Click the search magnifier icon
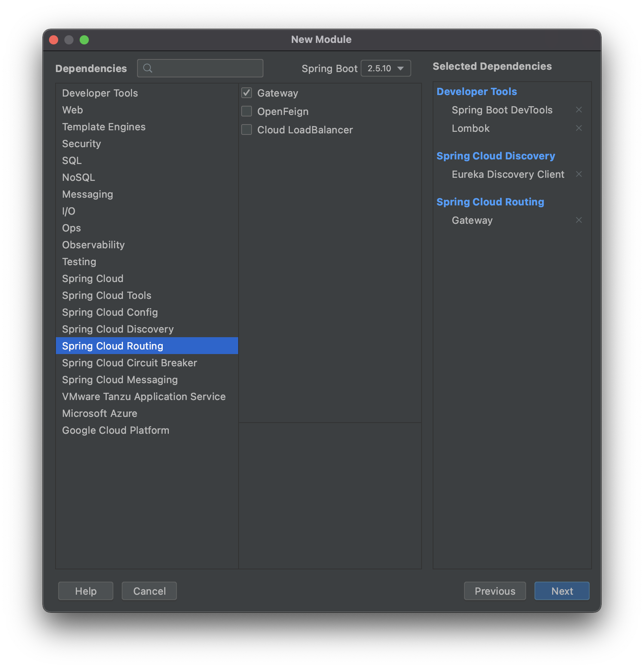This screenshot has height=669, width=644. point(147,68)
